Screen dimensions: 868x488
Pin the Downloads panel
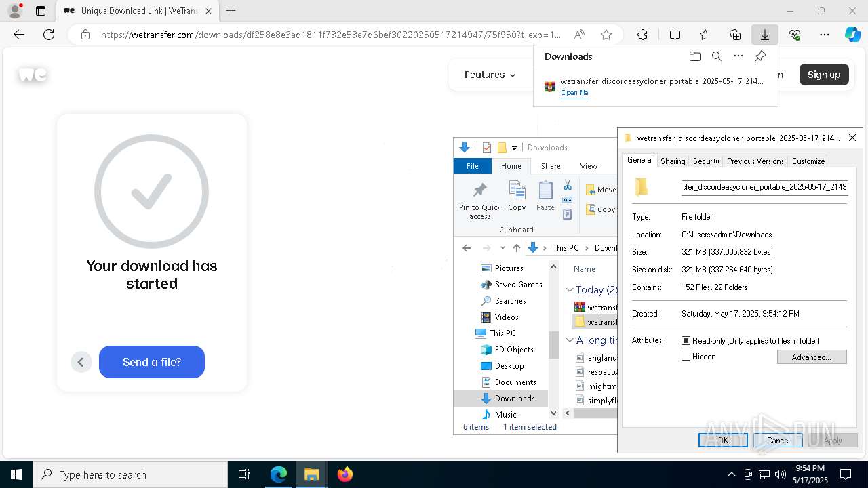click(760, 56)
